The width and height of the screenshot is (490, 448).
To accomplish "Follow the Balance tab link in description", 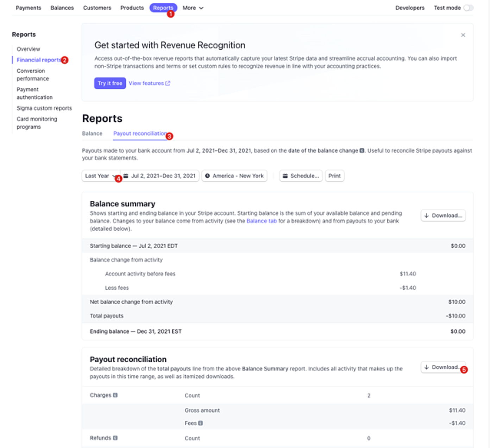I will click(262, 221).
